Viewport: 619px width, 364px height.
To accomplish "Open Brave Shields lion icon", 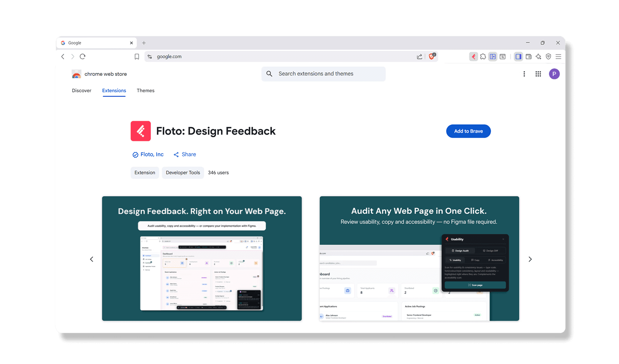I will click(x=432, y=56).
